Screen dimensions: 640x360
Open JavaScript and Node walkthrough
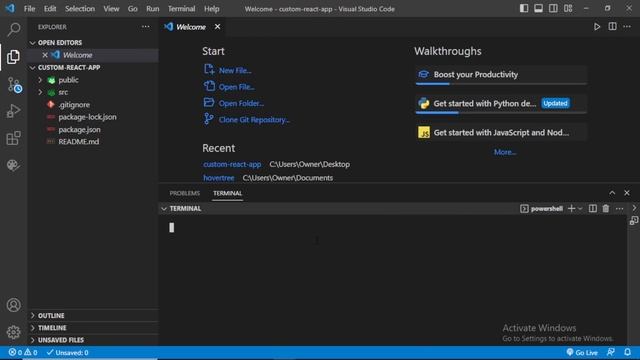tap(501, 133)
